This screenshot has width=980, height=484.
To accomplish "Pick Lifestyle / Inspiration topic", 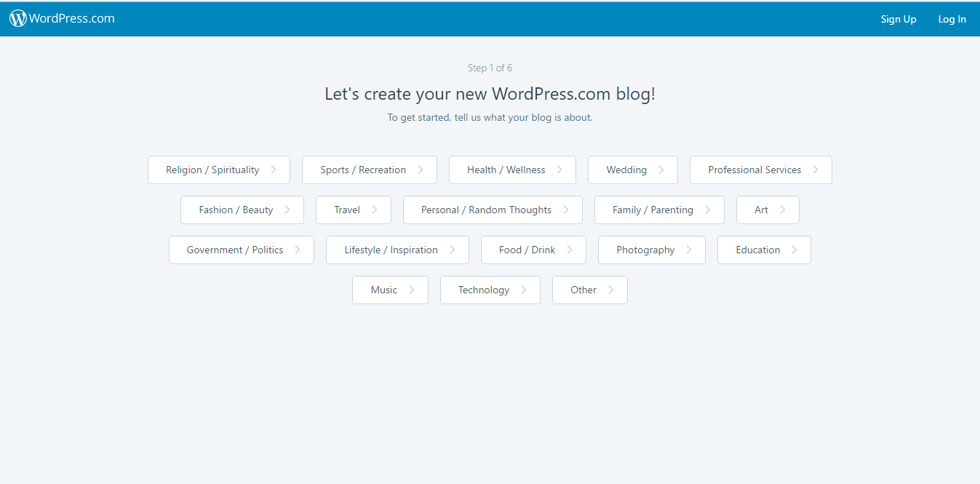I will [397, 250].
